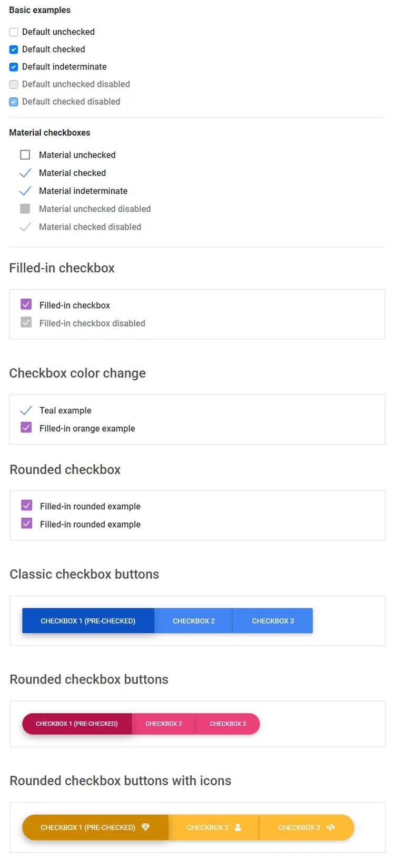This screenshot has width=395, height=868.
Task: Uncheck the Filled-in orange example checkbox
Action: click(x=26, y=428)
